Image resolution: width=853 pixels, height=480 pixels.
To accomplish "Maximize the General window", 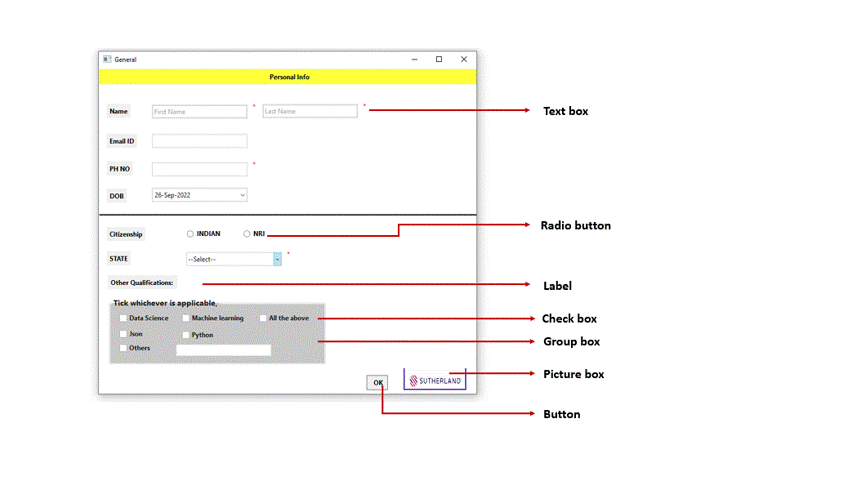I will point(438,60).
